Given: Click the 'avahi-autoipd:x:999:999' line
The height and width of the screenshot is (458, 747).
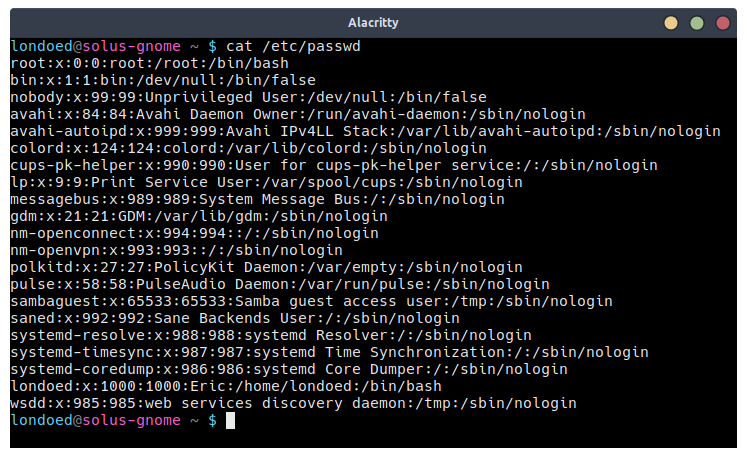Looking at the screenshot, I should point(365,132).
